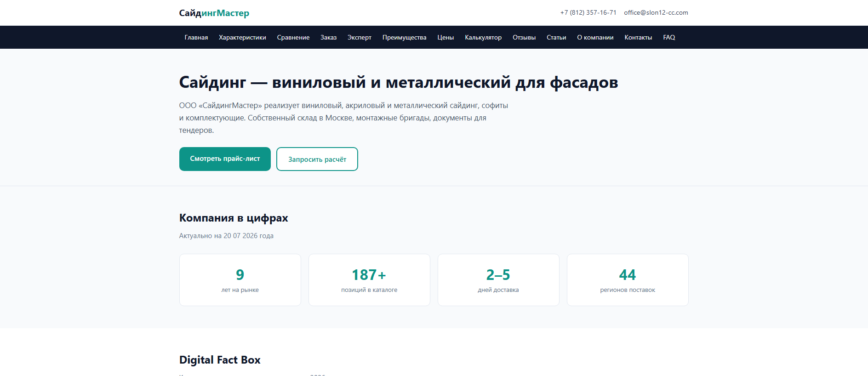
Task: Open email link office@slon12-cc.com
Action: [656, 12]
